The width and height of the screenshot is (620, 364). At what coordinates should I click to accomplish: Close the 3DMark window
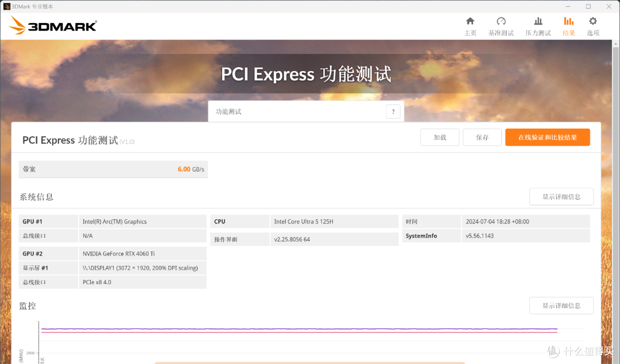tap(609, 6)
